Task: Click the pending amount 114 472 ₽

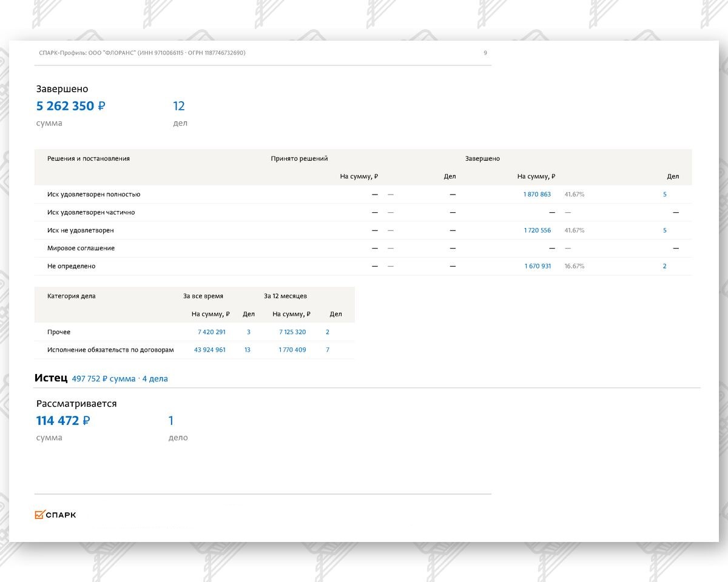Action: [63, 421]
